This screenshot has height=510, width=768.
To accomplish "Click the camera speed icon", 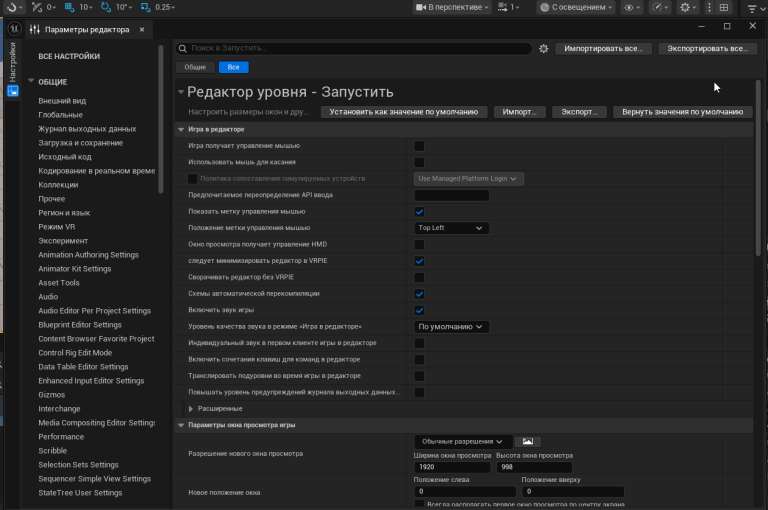I will (503, 7).
